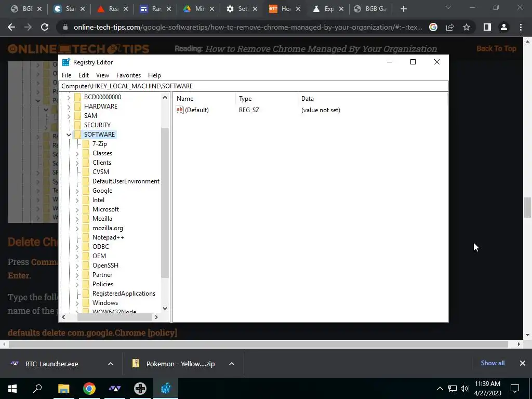The height and width of the screenshot is (399, 532).
Task: Click the Type column header
Action: [267, 99]
